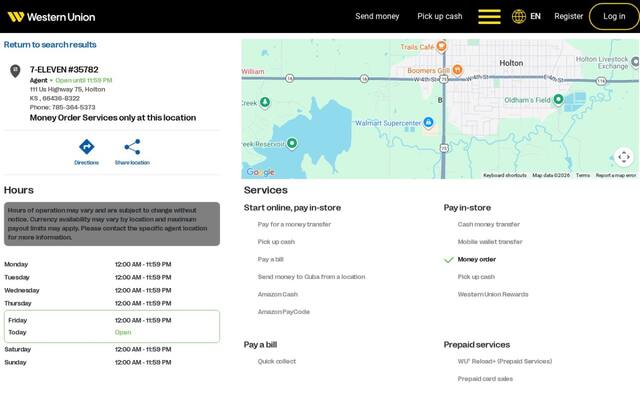This screenshot has width=640, height=400.
Task: Click Mobile wallet transfer service
Action: tap(490, 242)
